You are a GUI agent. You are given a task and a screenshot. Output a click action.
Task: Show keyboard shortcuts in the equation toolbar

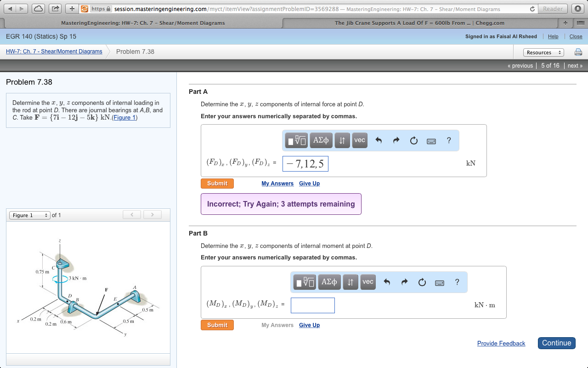click(431, 141)
